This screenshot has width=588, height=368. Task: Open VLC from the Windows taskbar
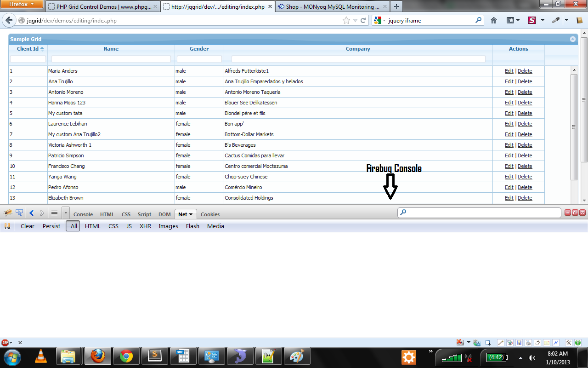tap(41, 356)
